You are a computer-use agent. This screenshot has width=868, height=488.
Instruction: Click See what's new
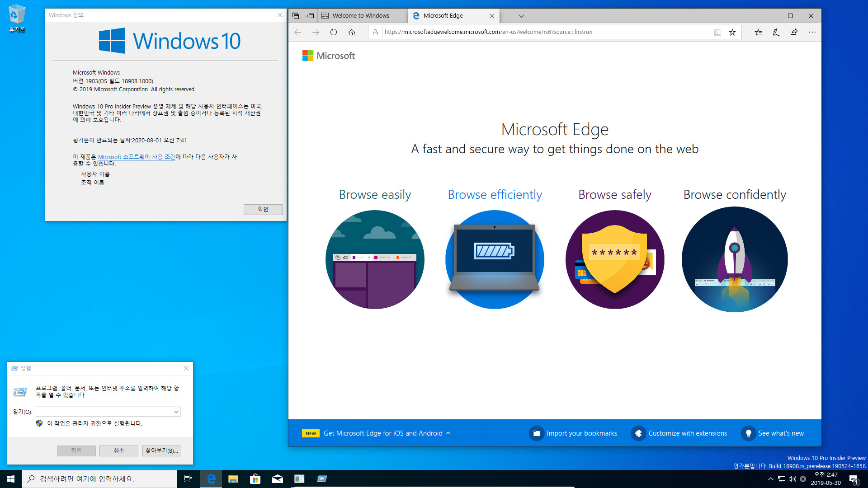[x=773, y=433]
